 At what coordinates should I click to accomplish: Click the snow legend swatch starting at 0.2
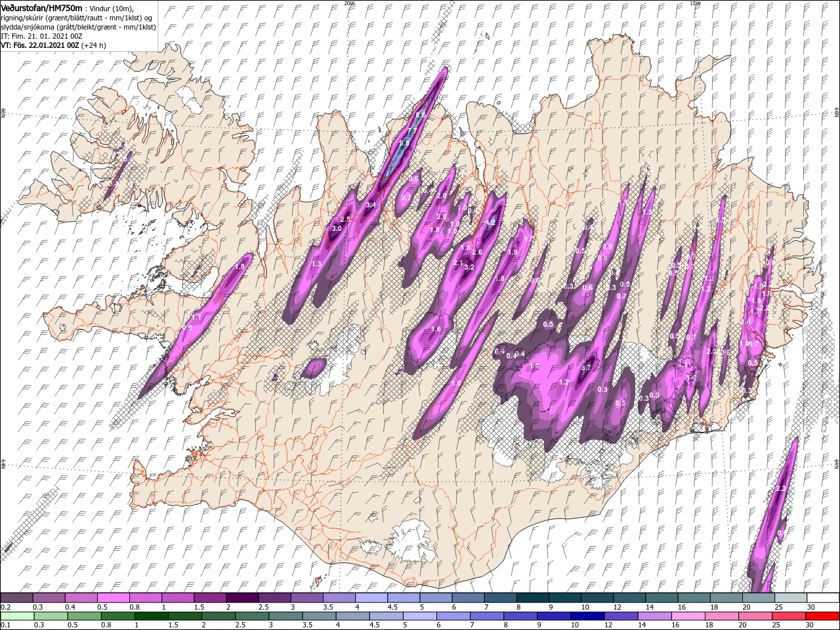click(17, 598)
